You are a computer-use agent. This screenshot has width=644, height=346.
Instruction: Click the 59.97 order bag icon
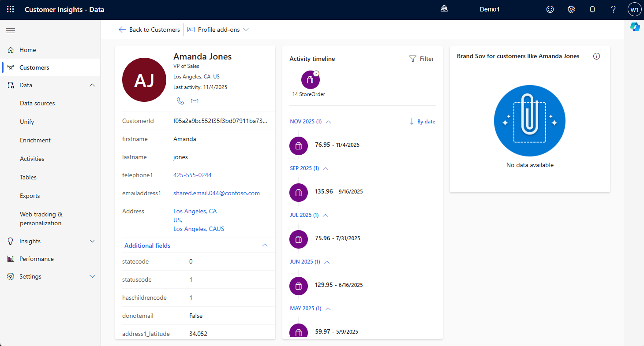[x=299, y=331]
